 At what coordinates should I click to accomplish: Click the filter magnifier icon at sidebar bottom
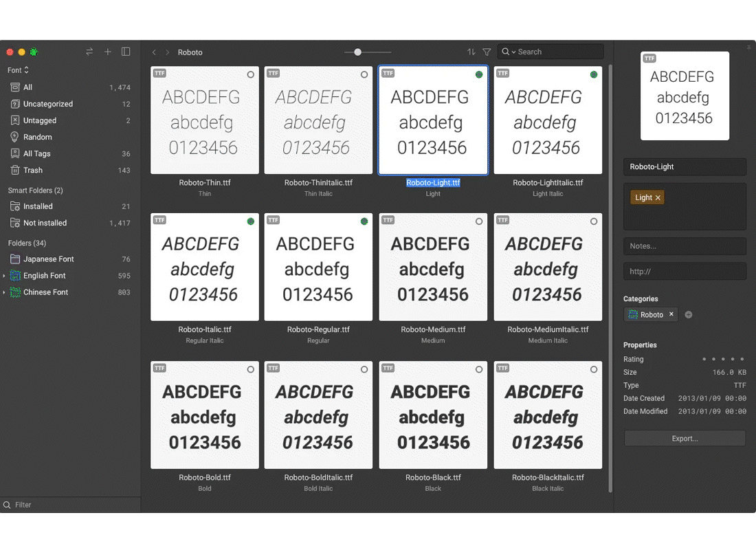[x=7, y=505]
